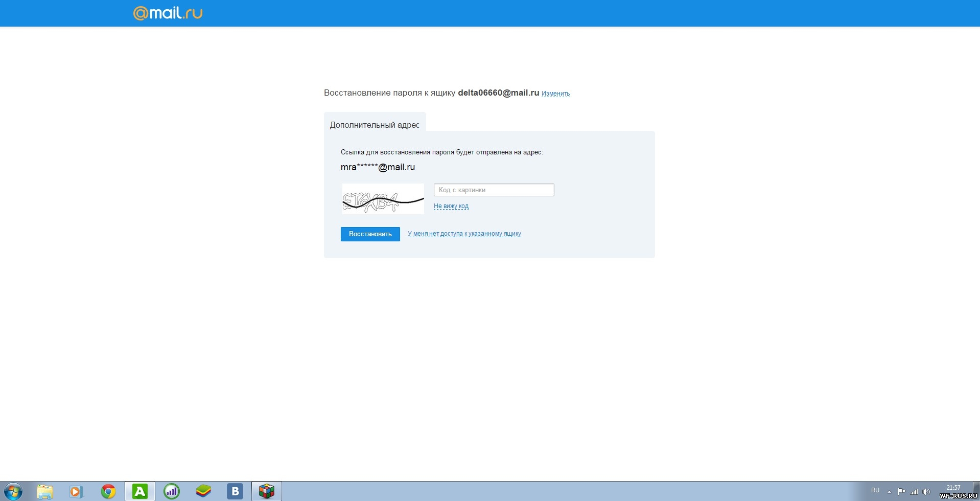This screenshot has height=501, width=980.
Task: Click the Action Center flag icon
Action: [902, 492]
